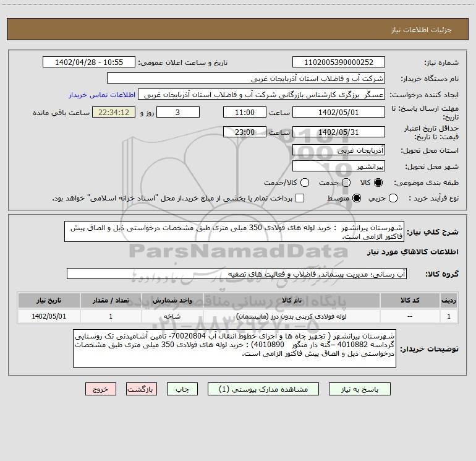
Task: Click the delivery province field 'آذربایجان غربی'
Action: click(339, 150)
